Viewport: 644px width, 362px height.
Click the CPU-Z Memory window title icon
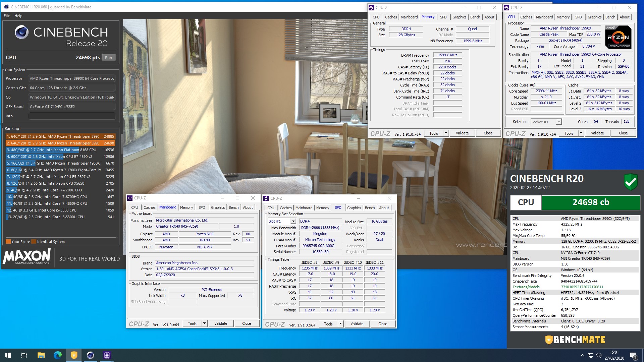371,7
